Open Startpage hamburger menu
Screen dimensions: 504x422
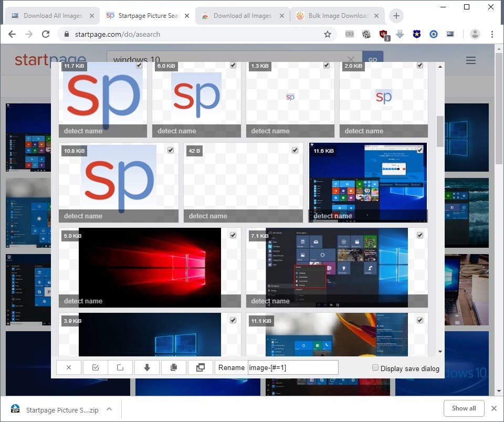click(470, 60)
